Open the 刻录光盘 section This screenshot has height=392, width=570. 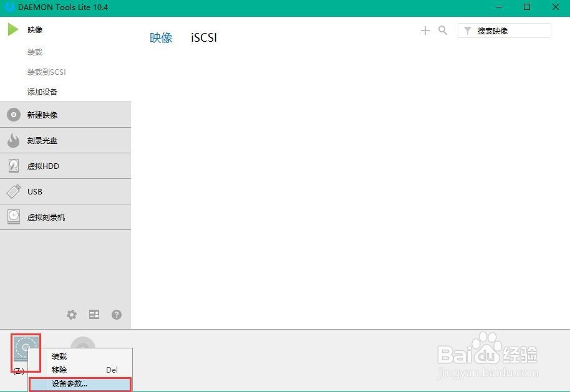(x=65, y=140)
